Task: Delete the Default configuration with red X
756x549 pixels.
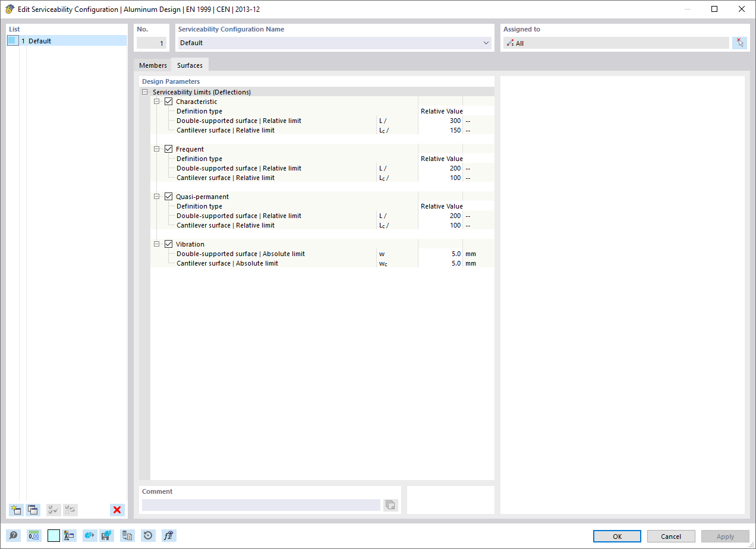Action: click(117, 510)
